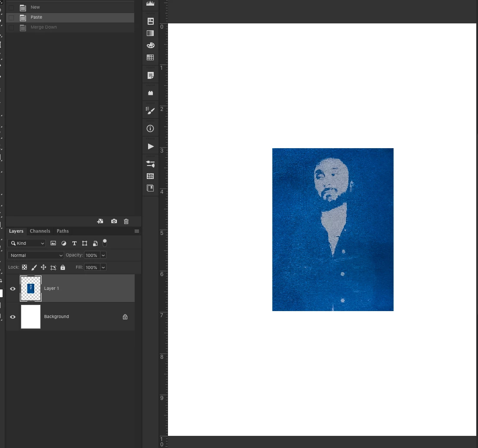This screenshot has height=448, width=478.
Task: Hide the Background layer eye icon
Action: pyautogui.click(x=13, y=317)
